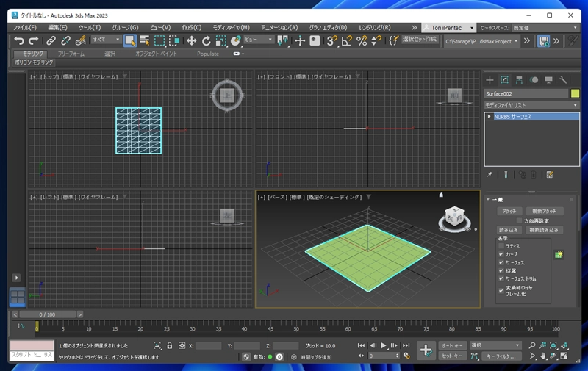Toggle Window/Crossing selection icon
This screenshot has height=371, width=588.
click(174, 40)
